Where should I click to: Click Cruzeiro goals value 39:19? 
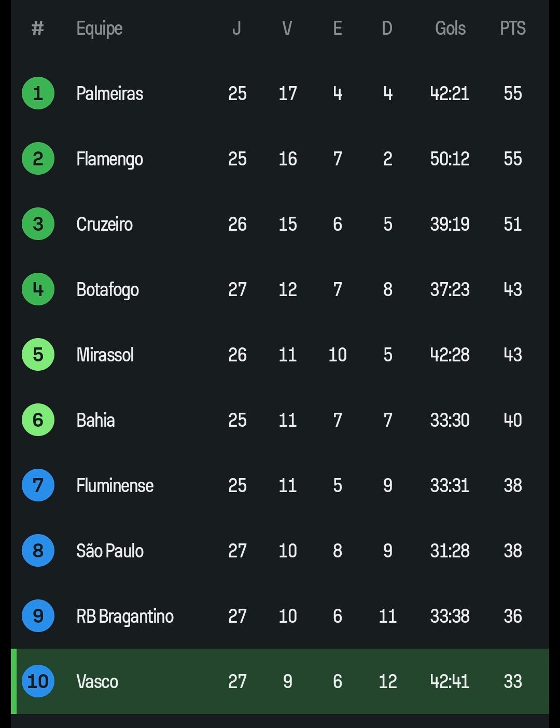click(x=450, y=224)
